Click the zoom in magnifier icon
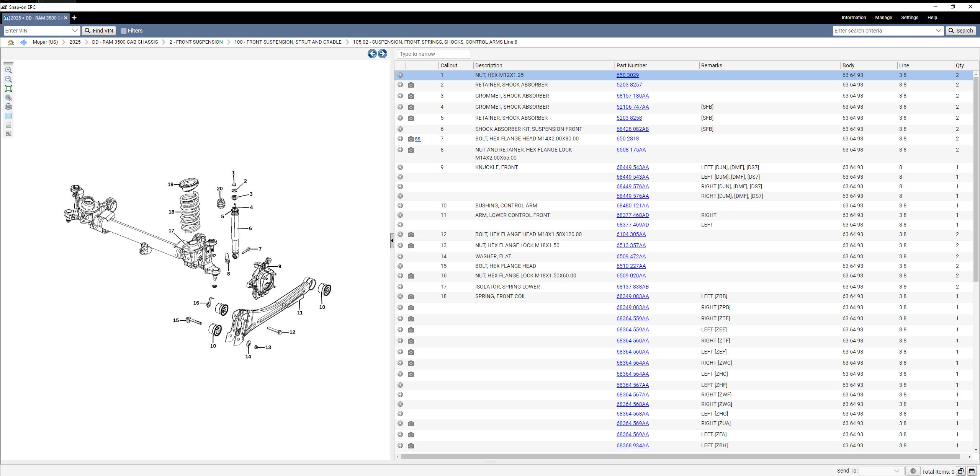Screen dimensions: 980x476 (8, 70)
